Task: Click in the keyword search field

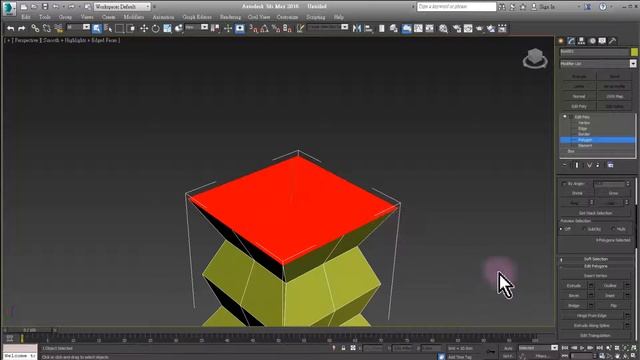Action: point(456,7)
